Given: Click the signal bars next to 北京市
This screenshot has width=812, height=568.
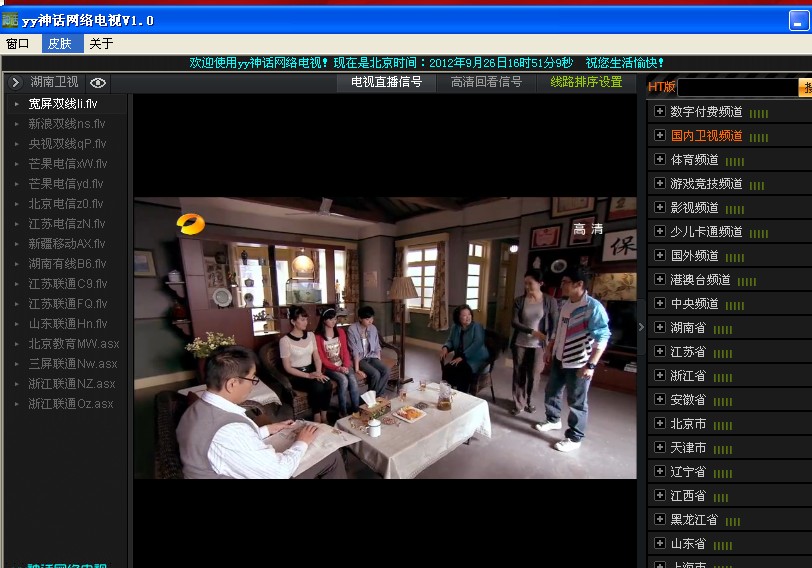Looking at the screenshot, I should [x=723, y=425].
